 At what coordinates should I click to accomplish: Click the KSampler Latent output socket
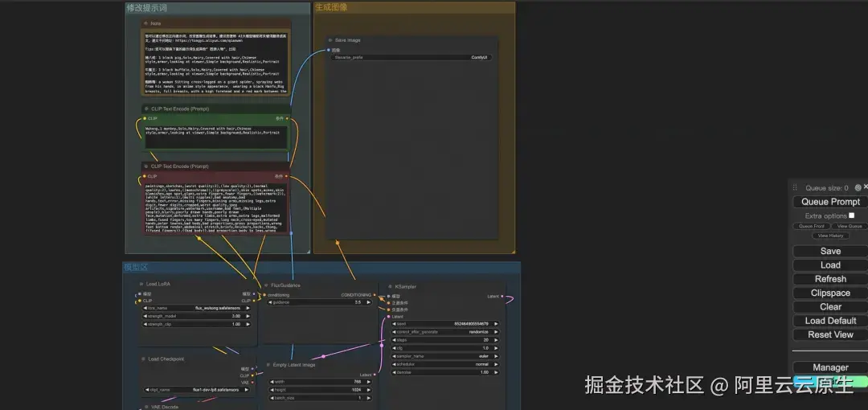point(502,297)
